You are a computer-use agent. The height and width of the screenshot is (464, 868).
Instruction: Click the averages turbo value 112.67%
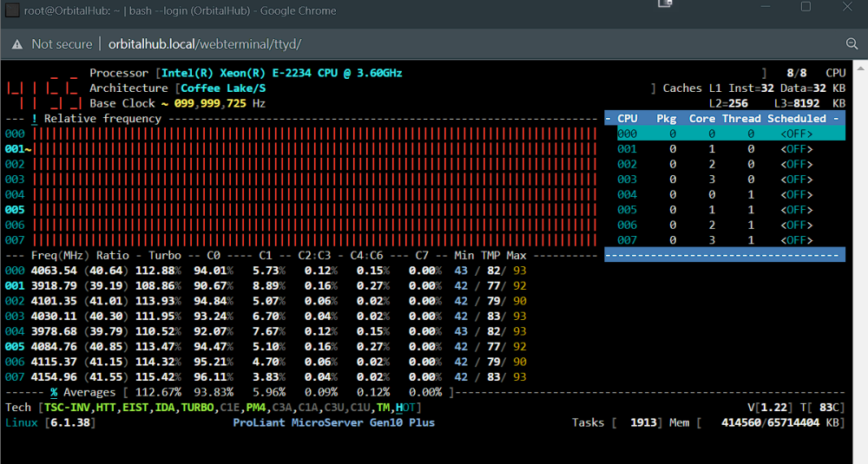click(x=158, y=393)
